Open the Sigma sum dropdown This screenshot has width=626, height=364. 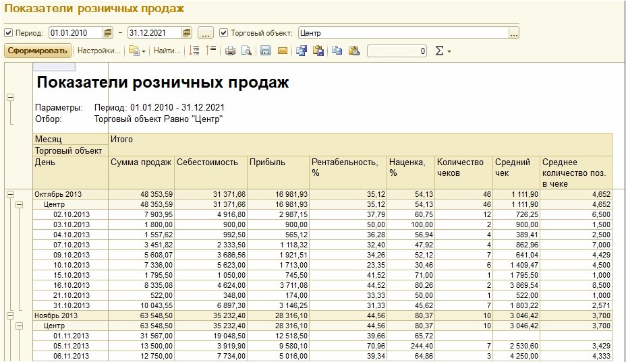click(443, 51)
